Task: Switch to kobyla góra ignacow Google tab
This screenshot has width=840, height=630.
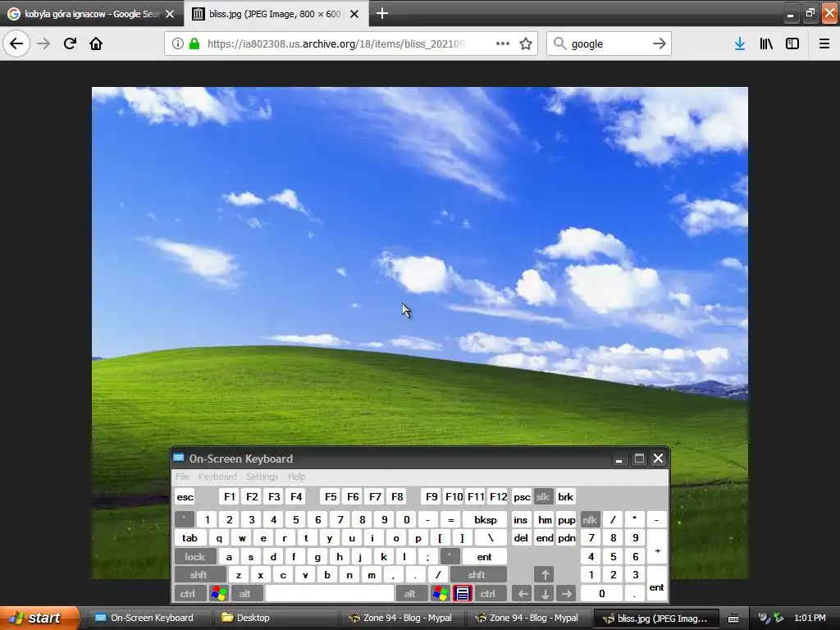Action: point(92,13)
